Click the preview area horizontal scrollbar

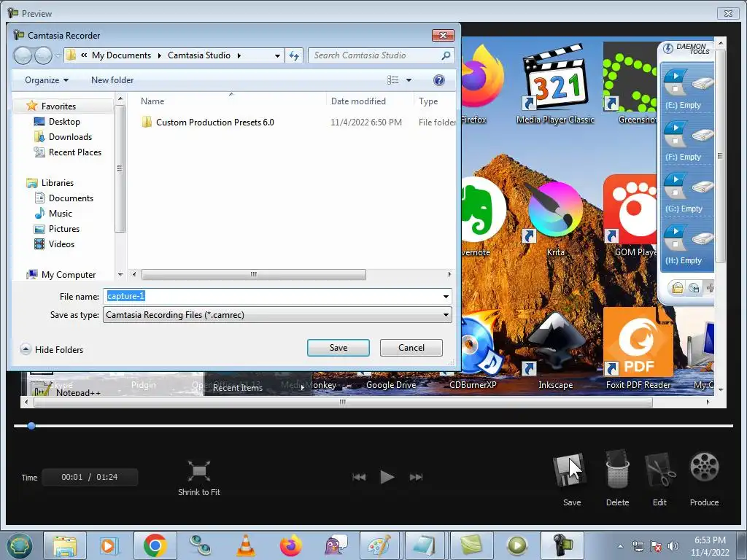click(343, 402)
